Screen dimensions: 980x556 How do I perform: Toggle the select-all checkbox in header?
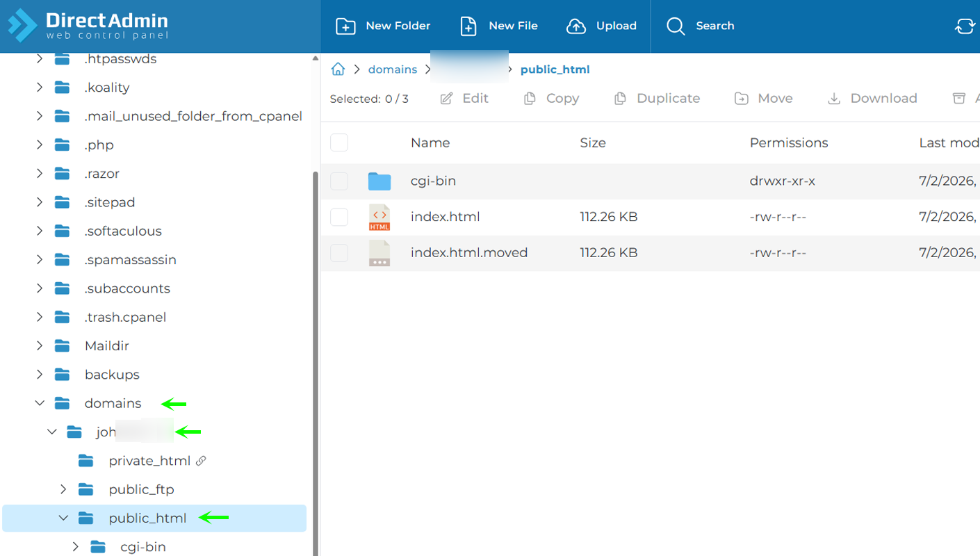coord(339,142)
